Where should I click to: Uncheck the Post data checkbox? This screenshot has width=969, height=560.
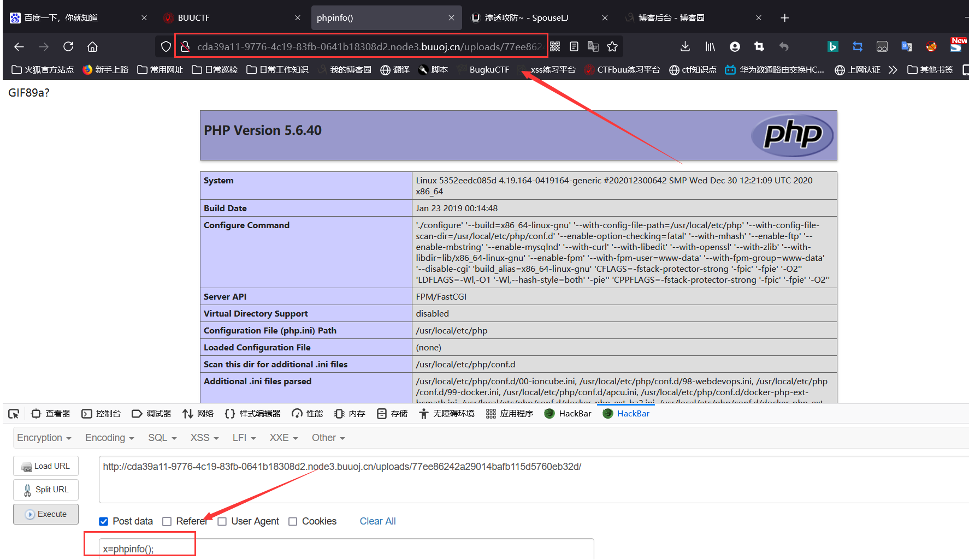103,521
